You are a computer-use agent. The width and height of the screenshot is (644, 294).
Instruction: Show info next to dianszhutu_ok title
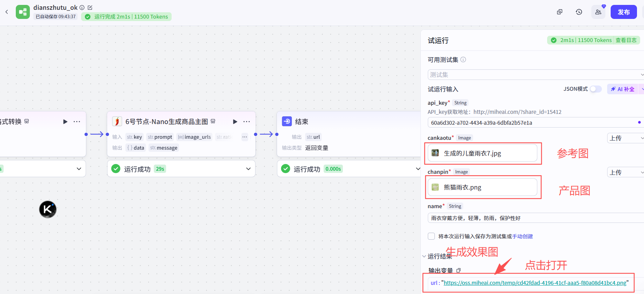(82, 7)
